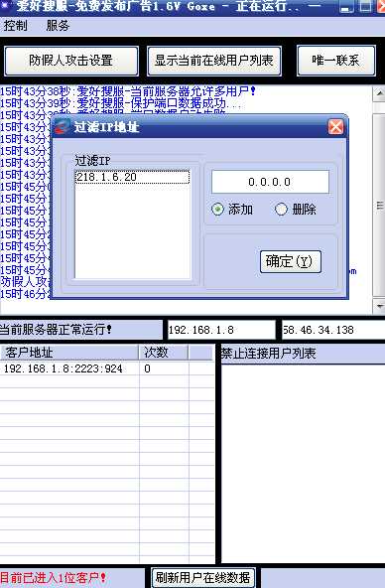Image resolution: width=385 pixels, height=588 pixels.
Task: Open the 服务 menu
Action: pyautogui.click(x=58, y=26)
